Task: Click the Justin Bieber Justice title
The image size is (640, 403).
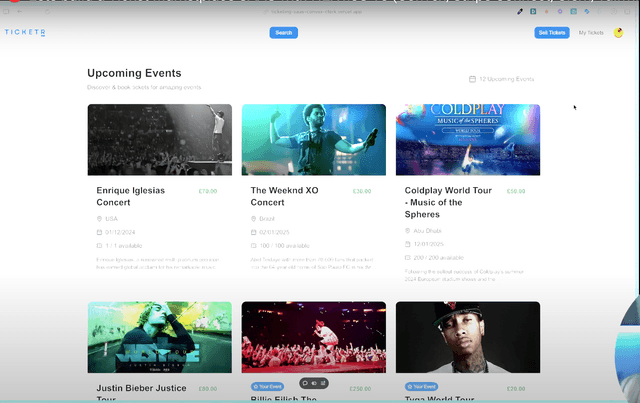Action: point(141,393)
